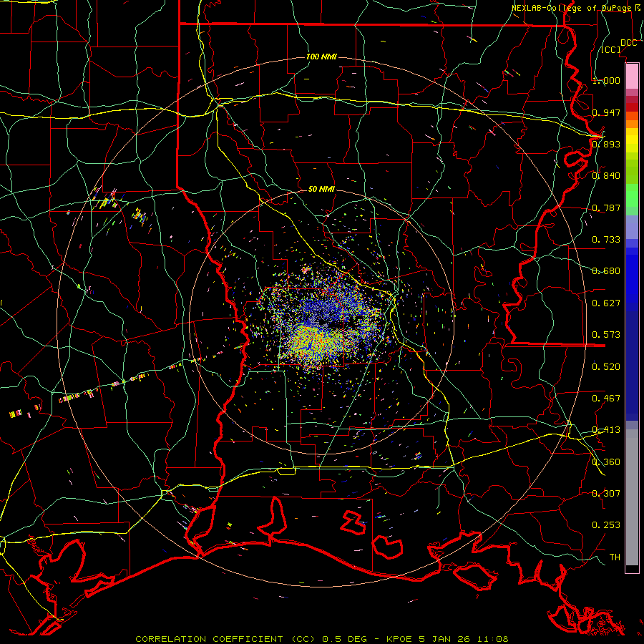The height and width of the screenshot is (644, 644).
Task: Click the 0.893 legend value
Action: 606,144
